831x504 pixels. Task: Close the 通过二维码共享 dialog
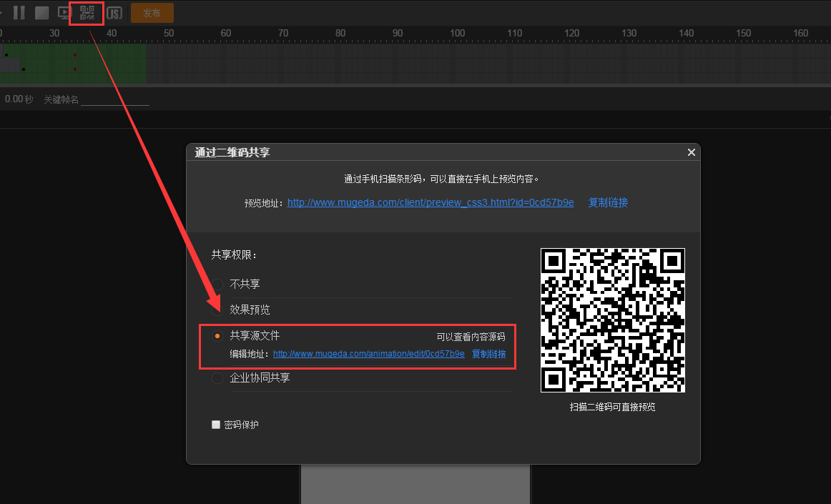(691, 152)
